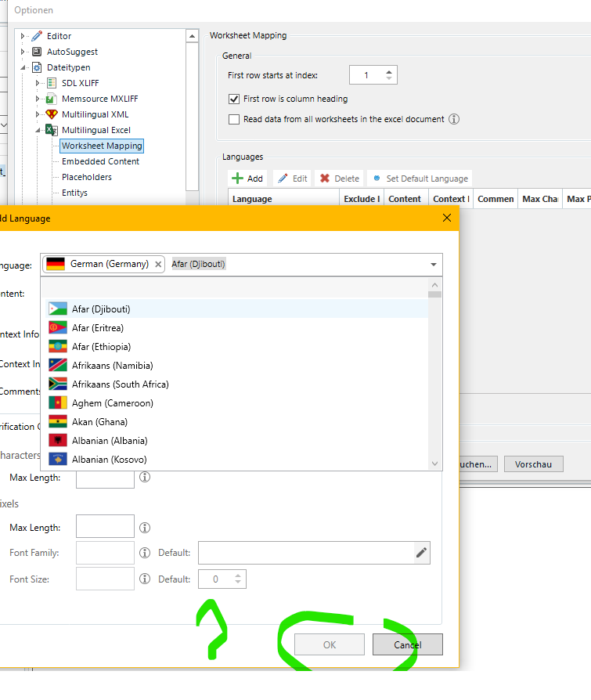Collapse the Multilingual Excel tree node
Image resolution: width=591 pixels, height=700 pixels.
[38, 130]
